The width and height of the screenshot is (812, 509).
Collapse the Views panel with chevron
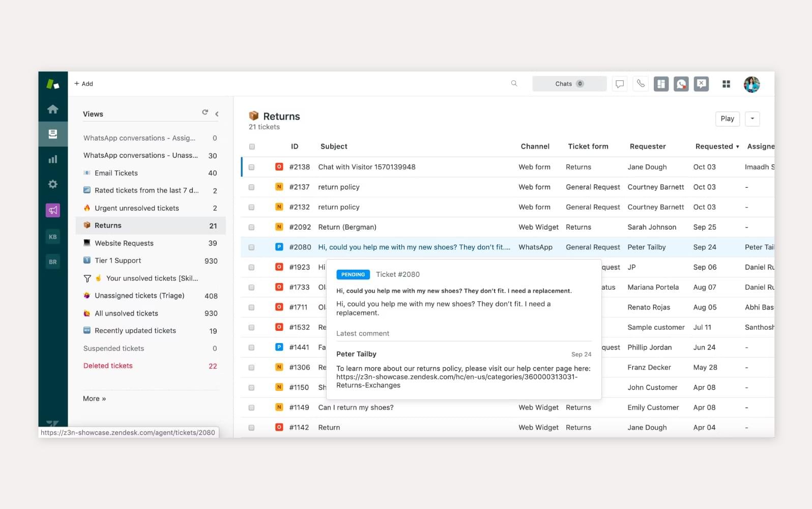(x=217, y=114)
